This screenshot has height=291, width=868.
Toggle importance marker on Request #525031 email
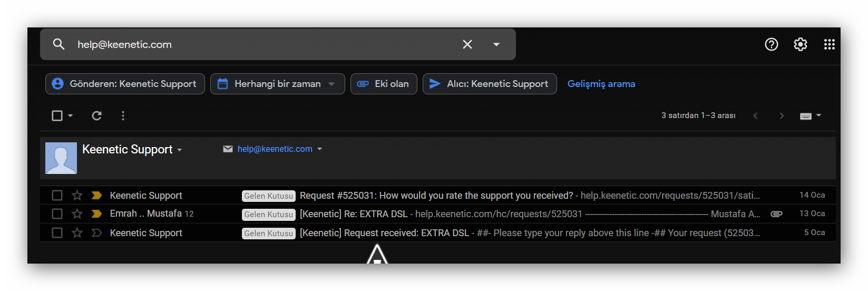(x=96, y=196)
